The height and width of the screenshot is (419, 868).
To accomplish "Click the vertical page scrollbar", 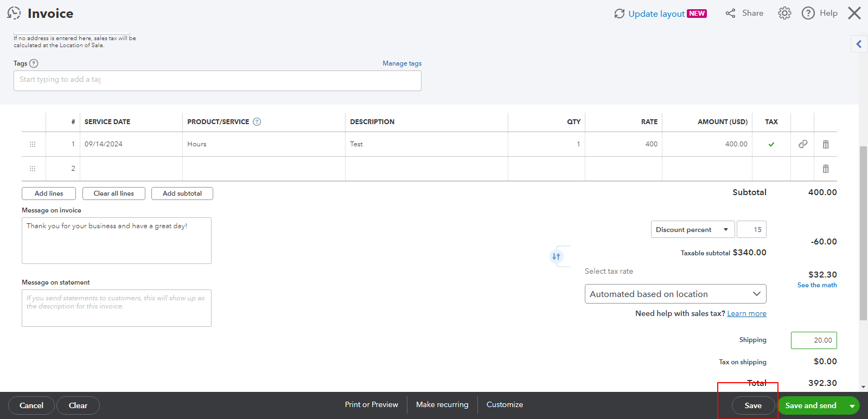I will point(863,233).
